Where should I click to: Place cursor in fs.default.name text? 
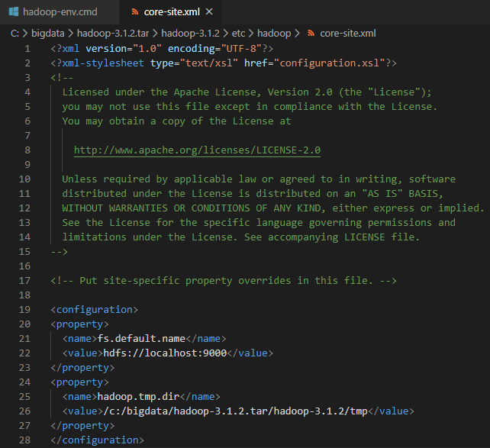point(141,339)
